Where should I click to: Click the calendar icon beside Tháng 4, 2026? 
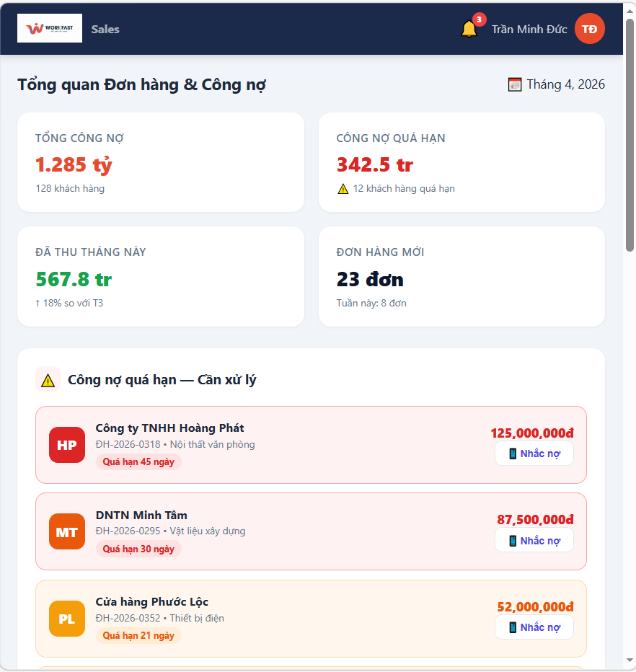[x=515, y=84]
